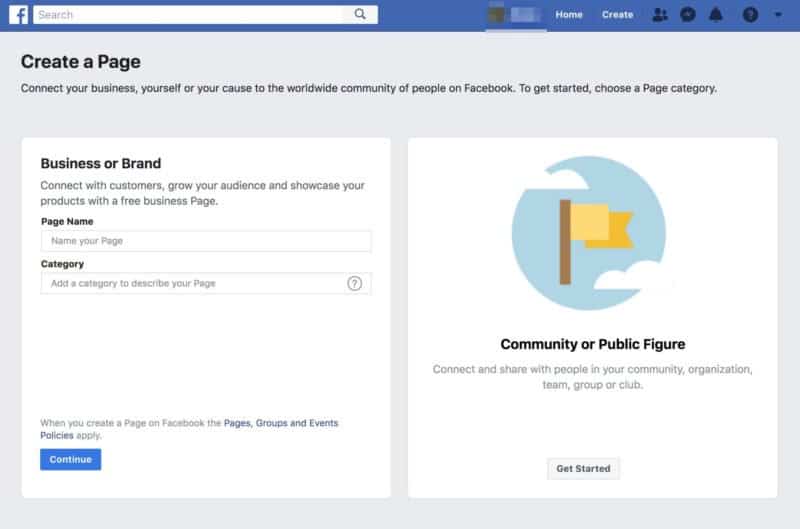Open the Create menu in top bar
Screen dimensions: 800x529
click(x=617, y=15)
